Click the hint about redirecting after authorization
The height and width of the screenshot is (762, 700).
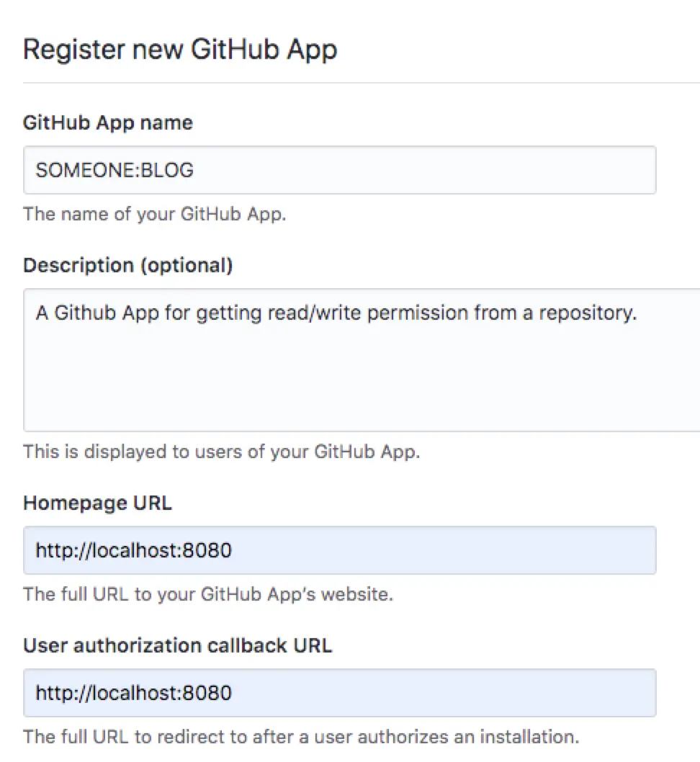[x=301, y=738]
